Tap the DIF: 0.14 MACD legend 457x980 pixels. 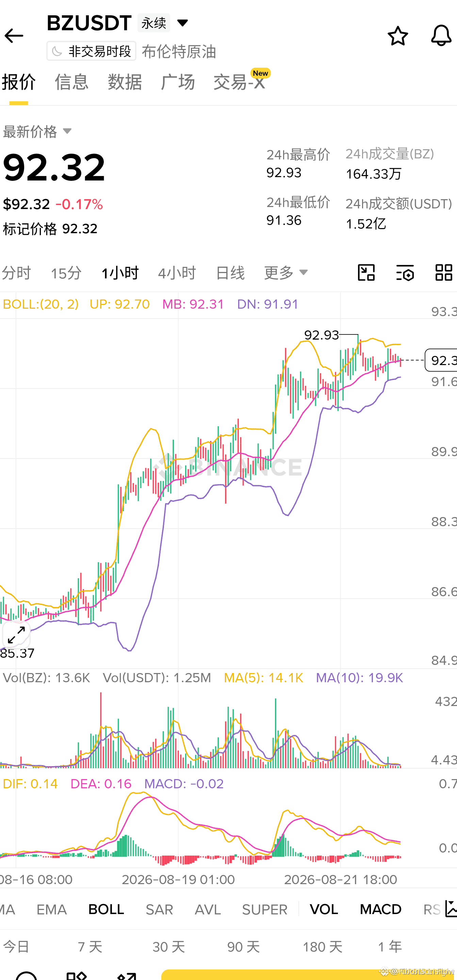30,784
